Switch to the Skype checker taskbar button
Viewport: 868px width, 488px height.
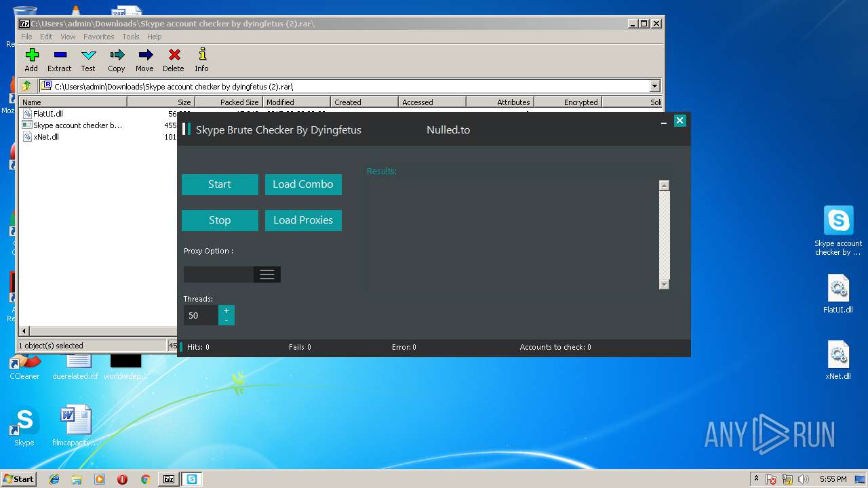point(192,479)
